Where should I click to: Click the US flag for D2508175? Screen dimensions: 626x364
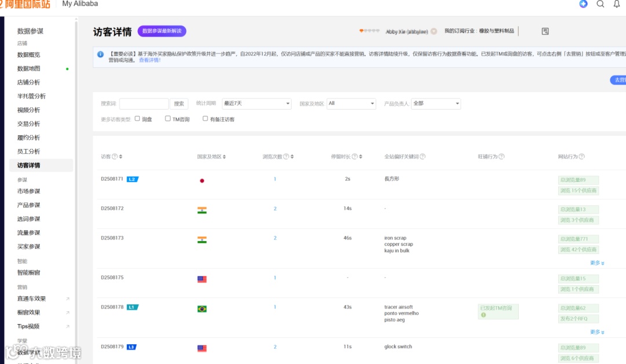point(202,279)
